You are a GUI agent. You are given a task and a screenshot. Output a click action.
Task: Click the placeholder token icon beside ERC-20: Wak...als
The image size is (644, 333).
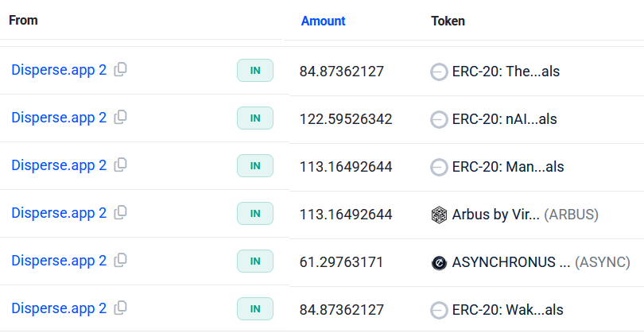[439, 311]
